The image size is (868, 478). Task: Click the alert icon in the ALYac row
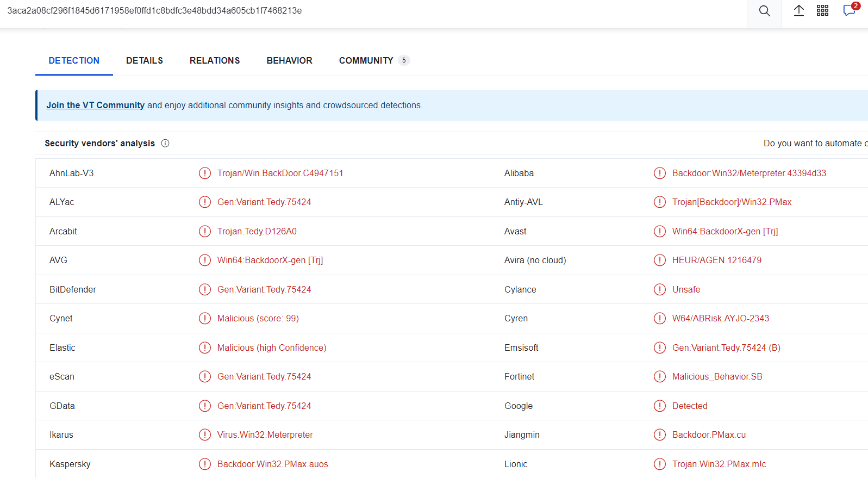205,202
